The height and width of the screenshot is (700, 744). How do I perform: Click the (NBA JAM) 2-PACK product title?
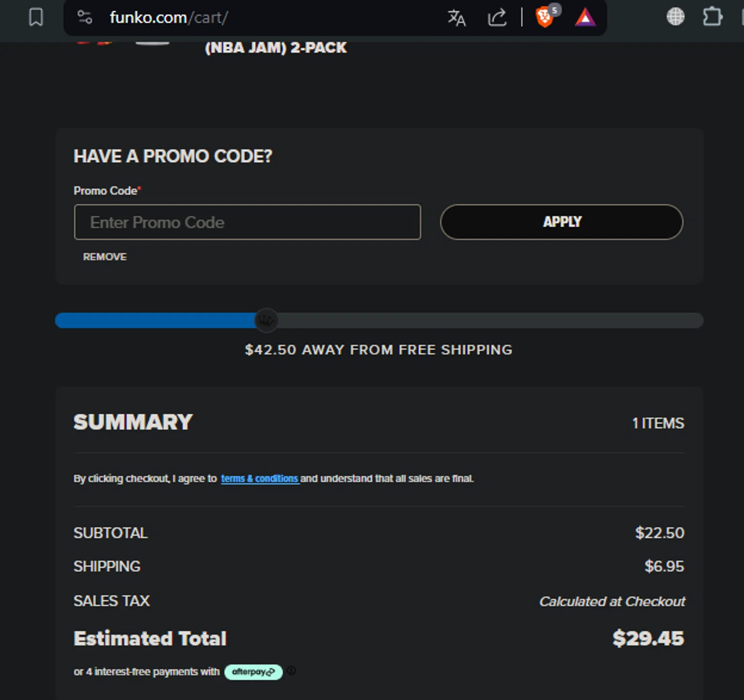click(x=276, y=48)
